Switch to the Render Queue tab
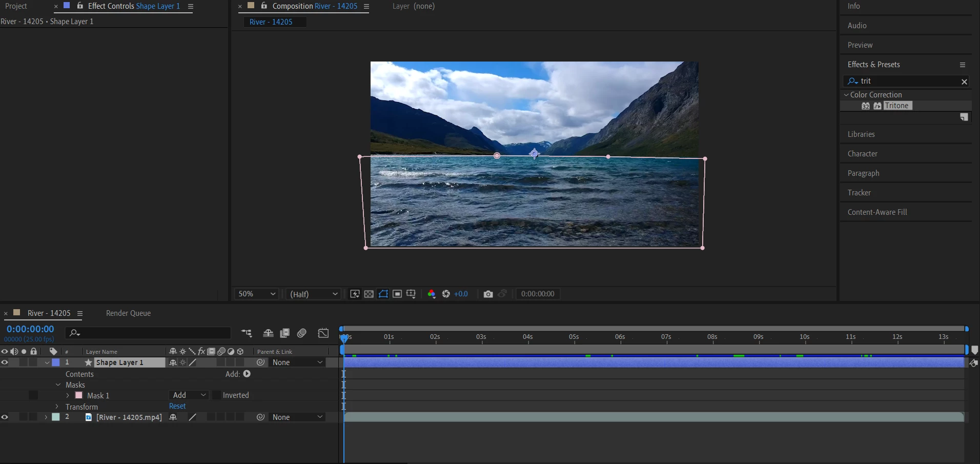 pos(128,313)
